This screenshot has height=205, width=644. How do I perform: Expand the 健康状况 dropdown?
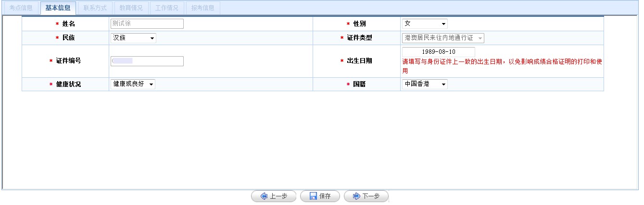(x=133, y=84)
